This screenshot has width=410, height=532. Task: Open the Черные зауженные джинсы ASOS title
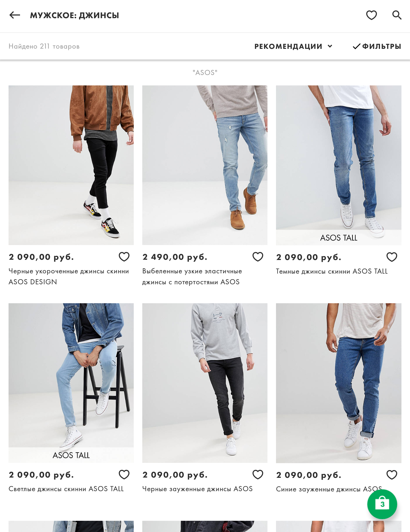[x=197, y=489]
